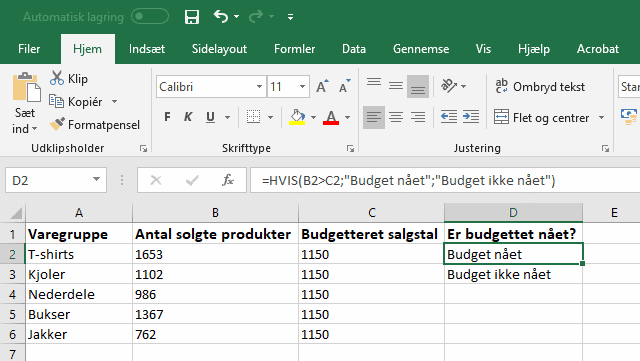Click the borders icon
This screenshot has height=361, width=640.
coord(253,117)
